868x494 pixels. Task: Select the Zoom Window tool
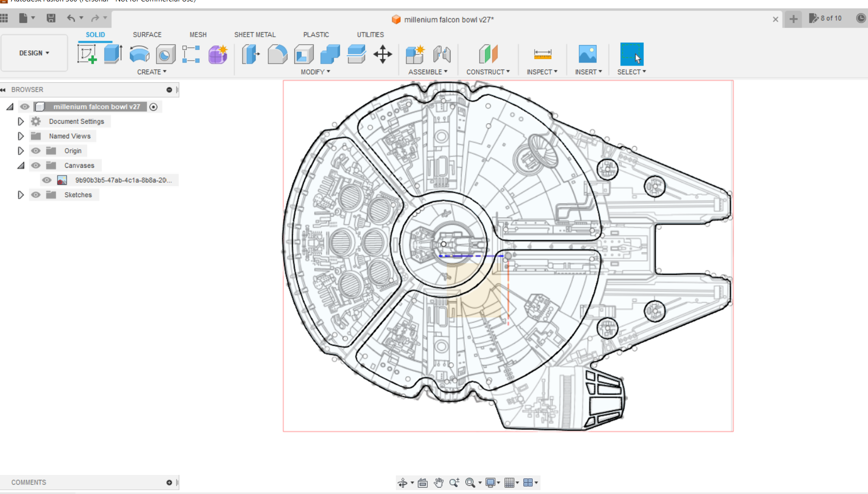pos(470,483)
